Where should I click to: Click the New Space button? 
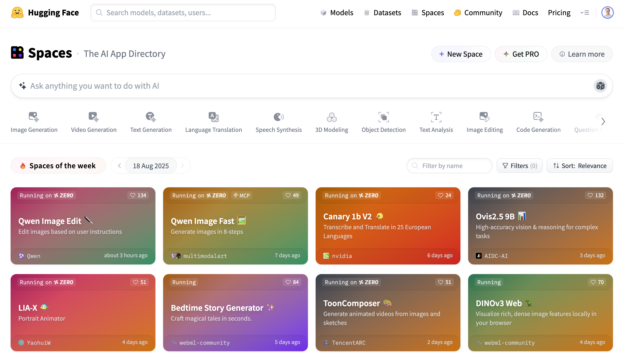pyautogui.click(x=461, y=54)
